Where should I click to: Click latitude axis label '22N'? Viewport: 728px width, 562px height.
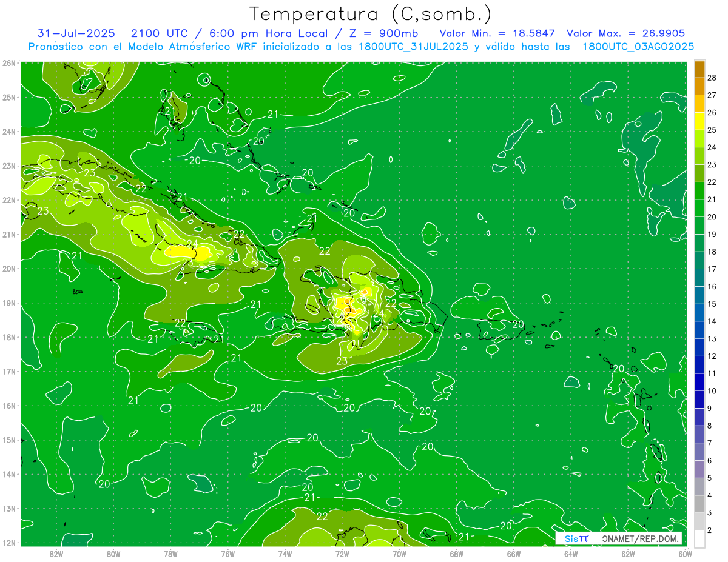9,200
